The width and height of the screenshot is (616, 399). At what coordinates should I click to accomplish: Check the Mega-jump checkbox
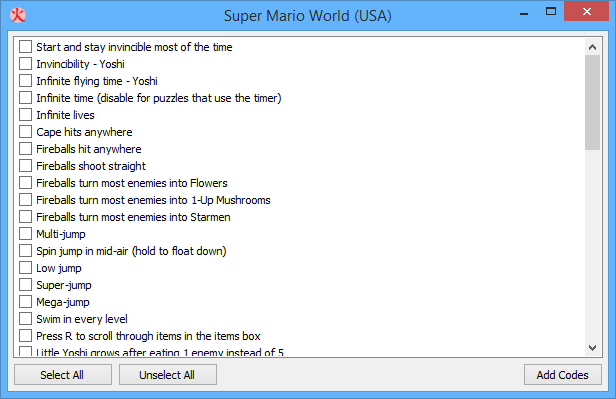click(x=26, y=302)
